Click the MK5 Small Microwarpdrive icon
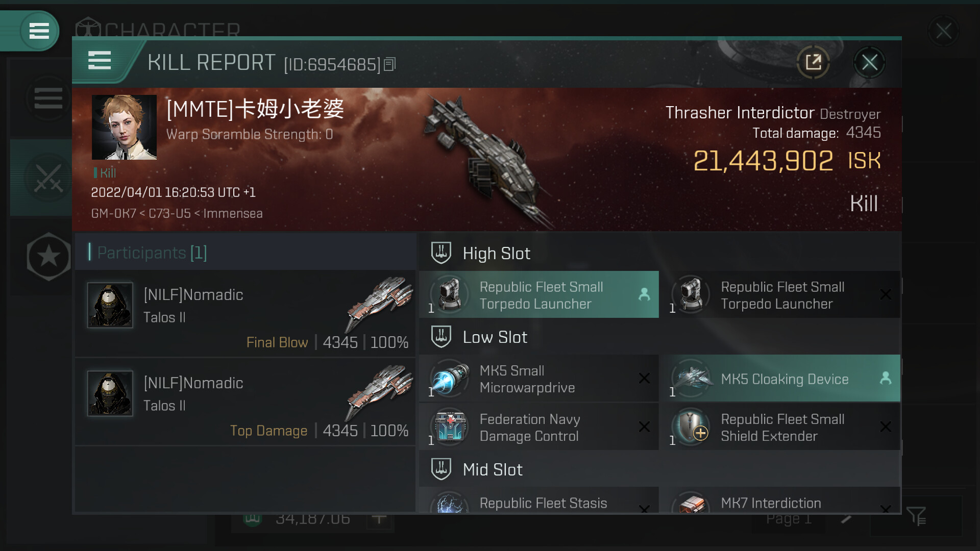Viewport: 980px width, 551px height. tap(449, 379)
